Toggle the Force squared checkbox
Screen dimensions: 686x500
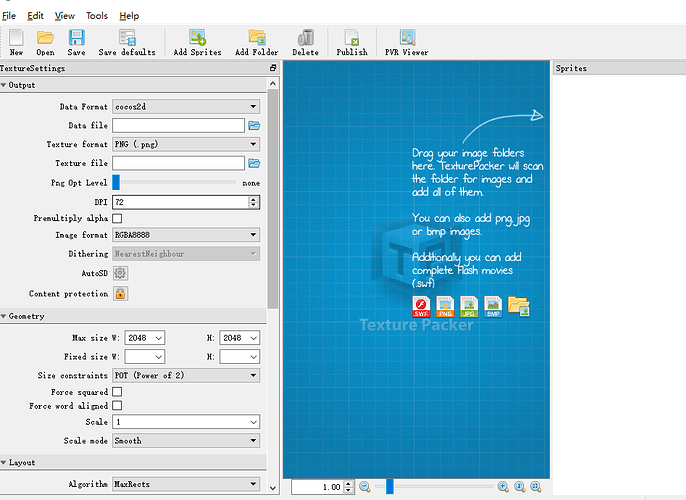click(117, 392)
